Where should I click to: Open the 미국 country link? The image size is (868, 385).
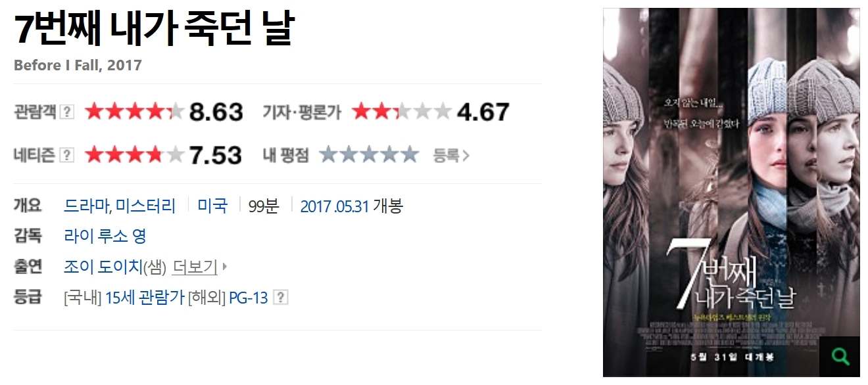coord(212,206)
